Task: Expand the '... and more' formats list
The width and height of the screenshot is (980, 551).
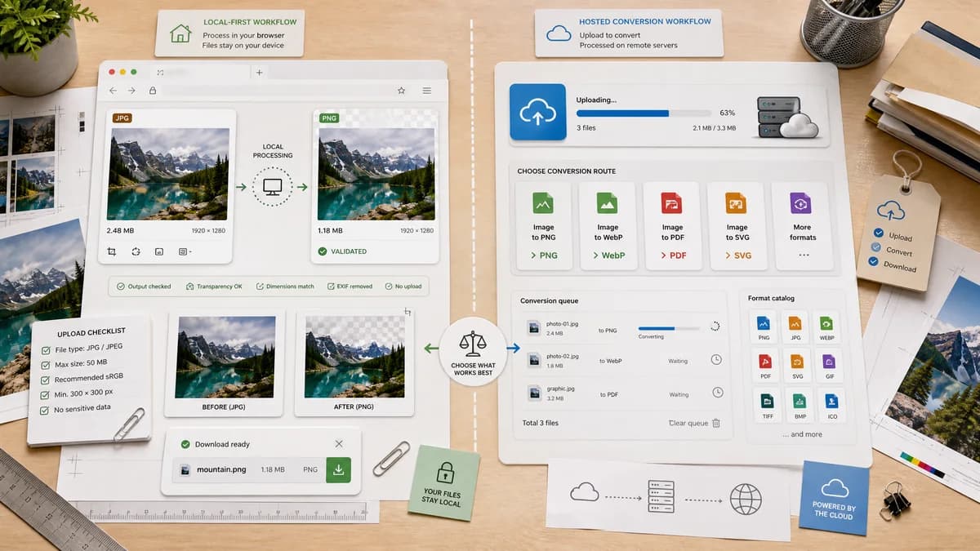Action: point(801,434)
